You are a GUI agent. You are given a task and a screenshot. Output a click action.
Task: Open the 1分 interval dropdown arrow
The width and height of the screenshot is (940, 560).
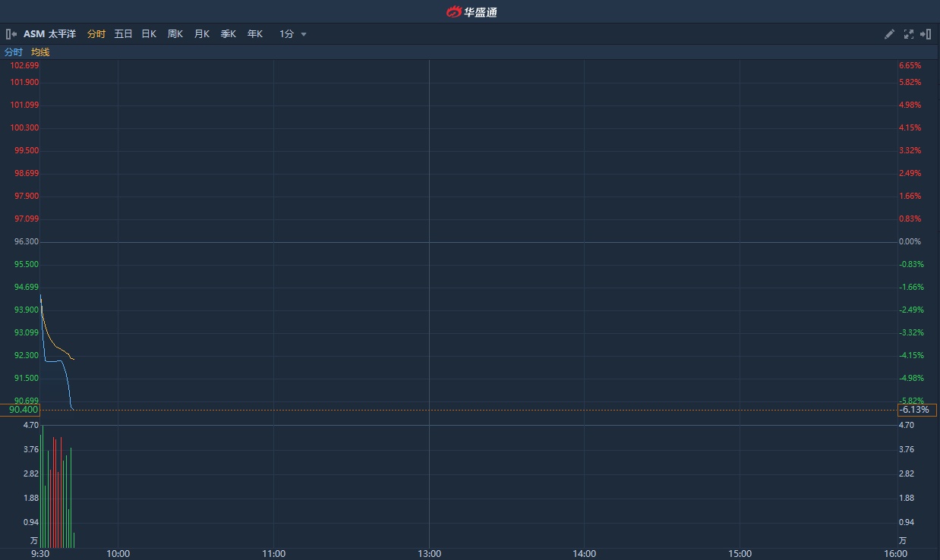[x=304, y=34]
